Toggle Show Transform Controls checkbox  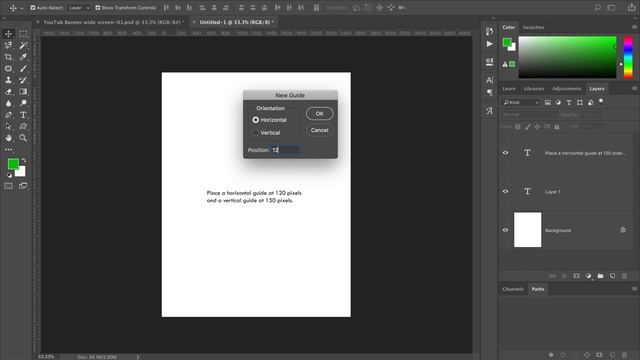pyautogui.click(x=98, y=8)
